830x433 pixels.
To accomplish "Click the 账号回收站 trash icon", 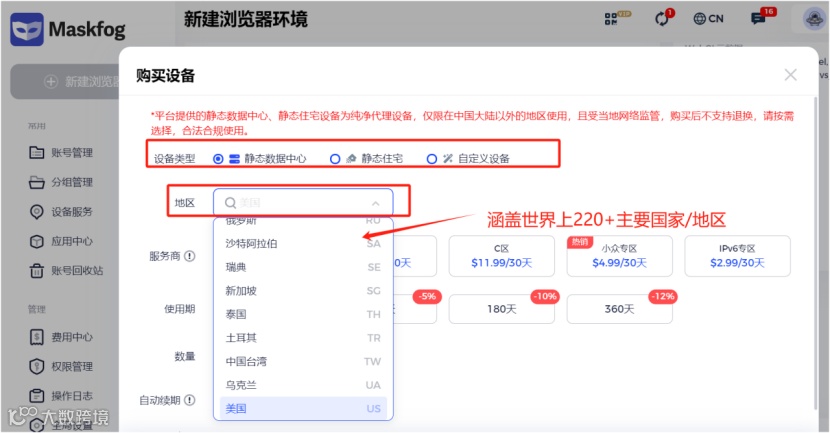I will click(x=37, y=270).
